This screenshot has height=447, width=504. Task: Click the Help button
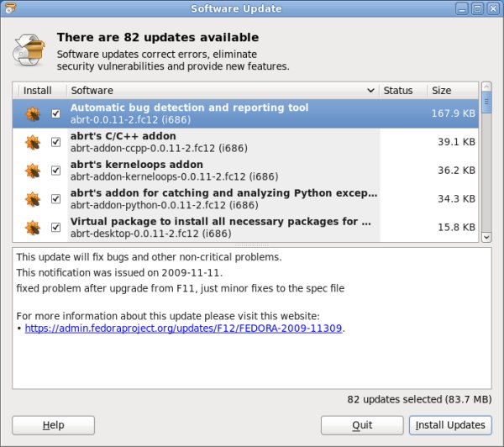pyautogui.click(x=54, y=425)
